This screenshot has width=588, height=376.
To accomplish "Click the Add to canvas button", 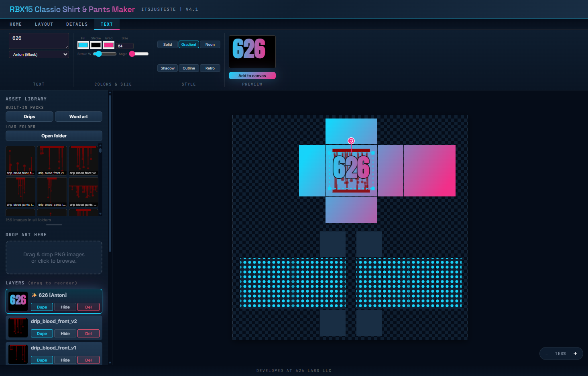I will pos(252,76).
